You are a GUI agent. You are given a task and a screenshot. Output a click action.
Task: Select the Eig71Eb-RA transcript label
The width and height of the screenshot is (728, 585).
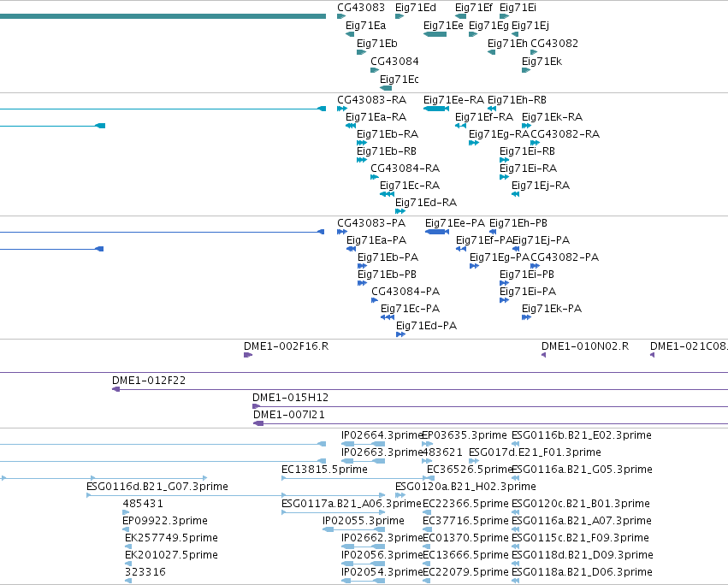click(388, 134)
